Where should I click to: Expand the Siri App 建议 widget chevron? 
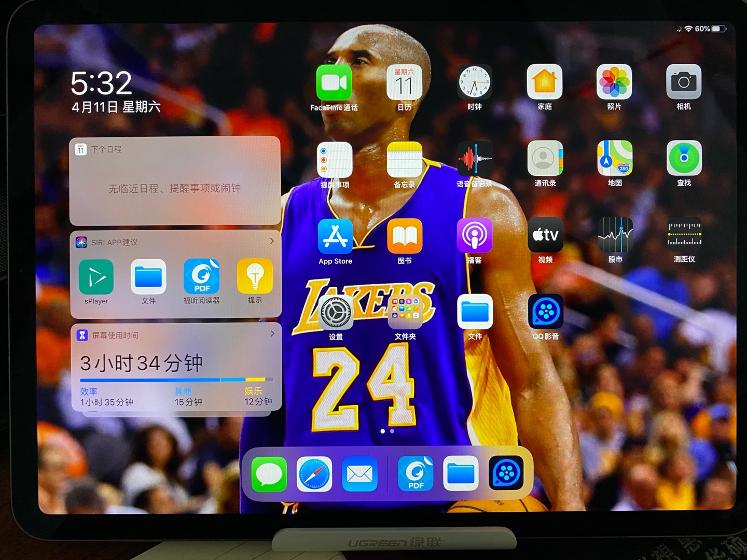tap(272, 241)
